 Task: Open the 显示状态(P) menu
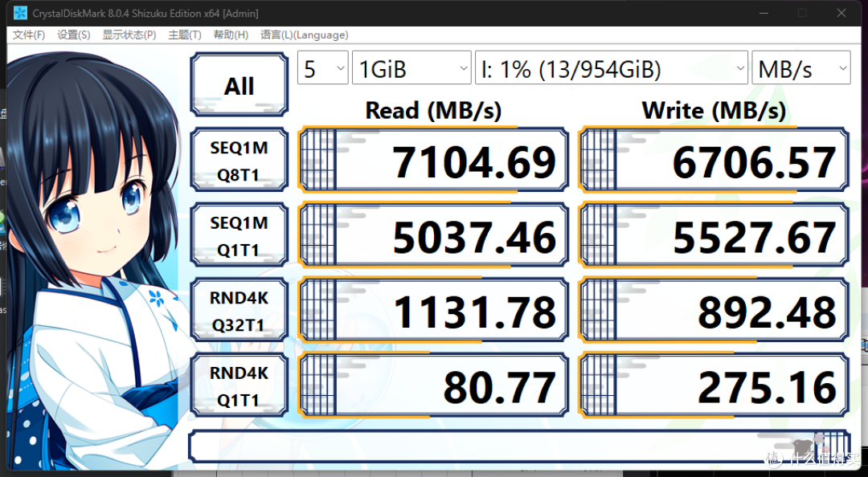(x=129, y=35)
